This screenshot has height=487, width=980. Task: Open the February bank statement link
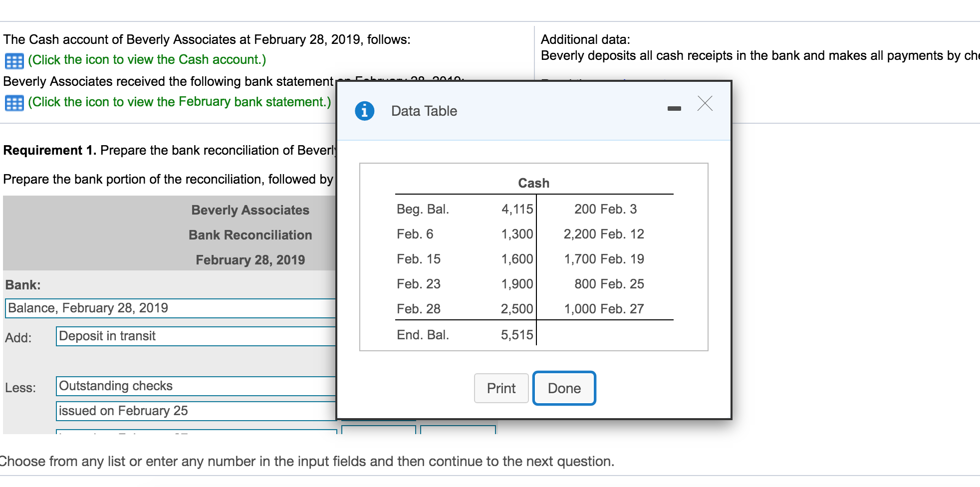(x=180, y=102)
